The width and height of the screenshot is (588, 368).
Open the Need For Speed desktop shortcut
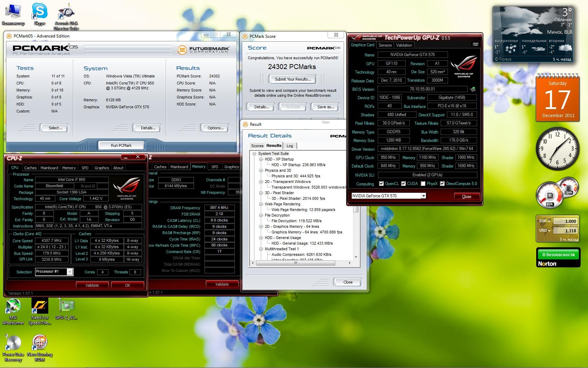click(40, 311)
